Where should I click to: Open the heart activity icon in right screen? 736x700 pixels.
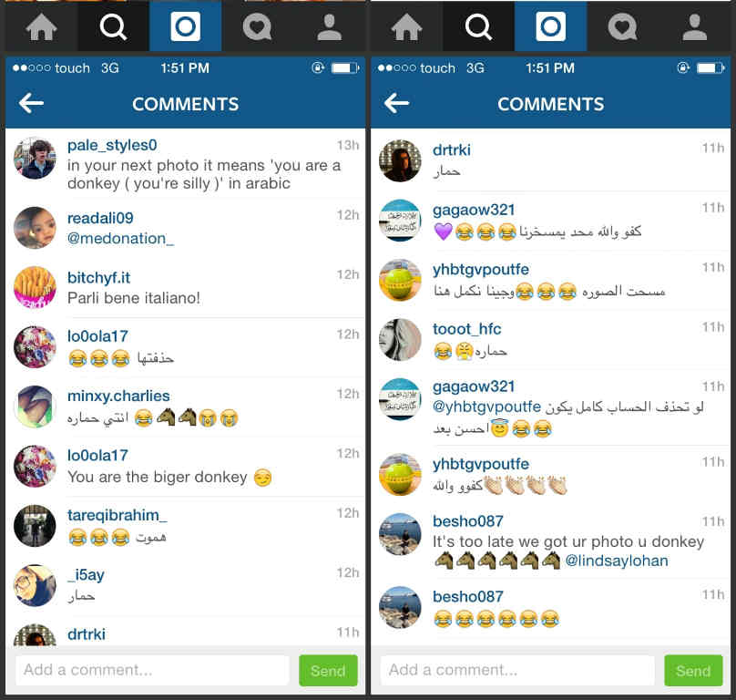click(x=622, y=26)
